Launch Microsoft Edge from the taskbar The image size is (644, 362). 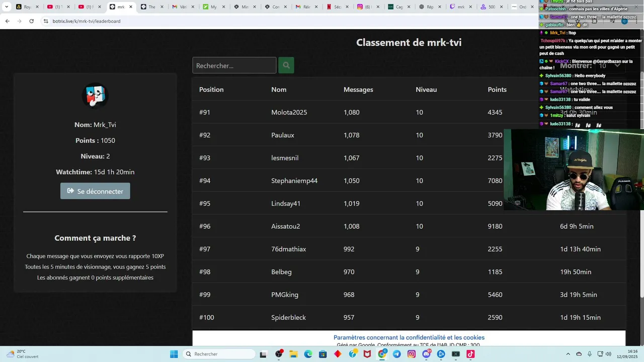point(308,354)
